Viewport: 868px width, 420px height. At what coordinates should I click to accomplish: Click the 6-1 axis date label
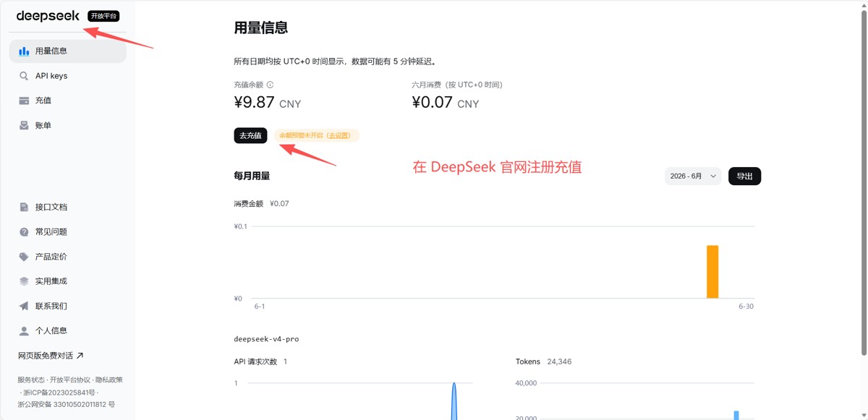(x=260, y=307)
